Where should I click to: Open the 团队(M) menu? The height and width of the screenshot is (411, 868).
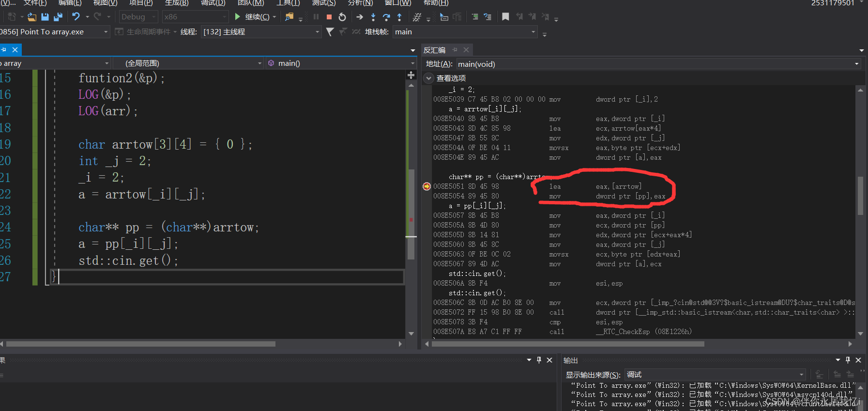[x=251, y=3]
